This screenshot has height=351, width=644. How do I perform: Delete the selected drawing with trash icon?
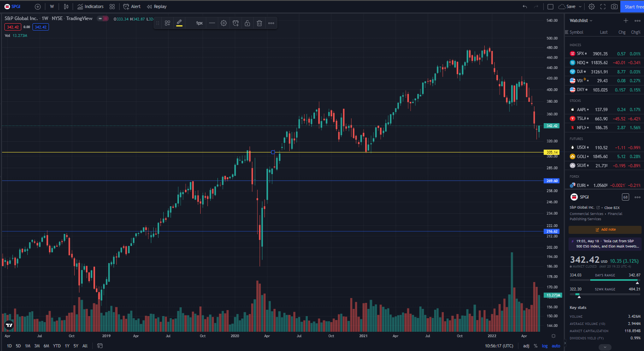click(x=259, y=23)
